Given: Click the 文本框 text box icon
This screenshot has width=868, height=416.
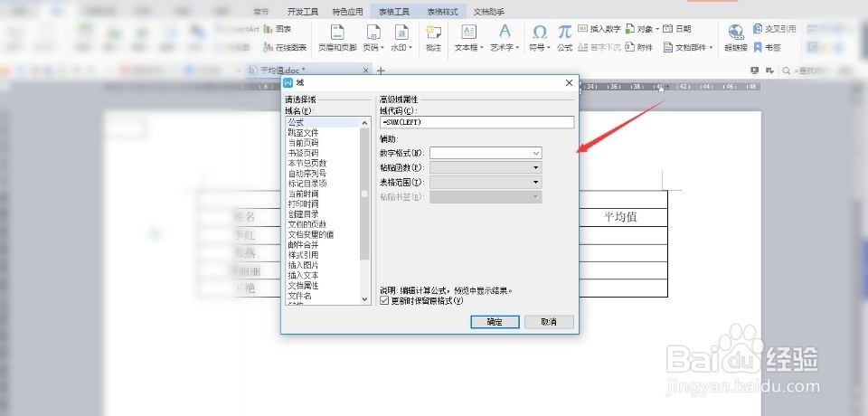Looking at the screenshot, I should 468,32.
